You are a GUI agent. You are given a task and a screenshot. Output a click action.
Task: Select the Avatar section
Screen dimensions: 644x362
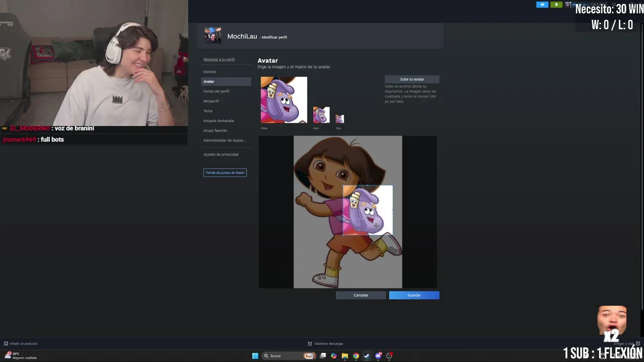click(x=226, y=81)
